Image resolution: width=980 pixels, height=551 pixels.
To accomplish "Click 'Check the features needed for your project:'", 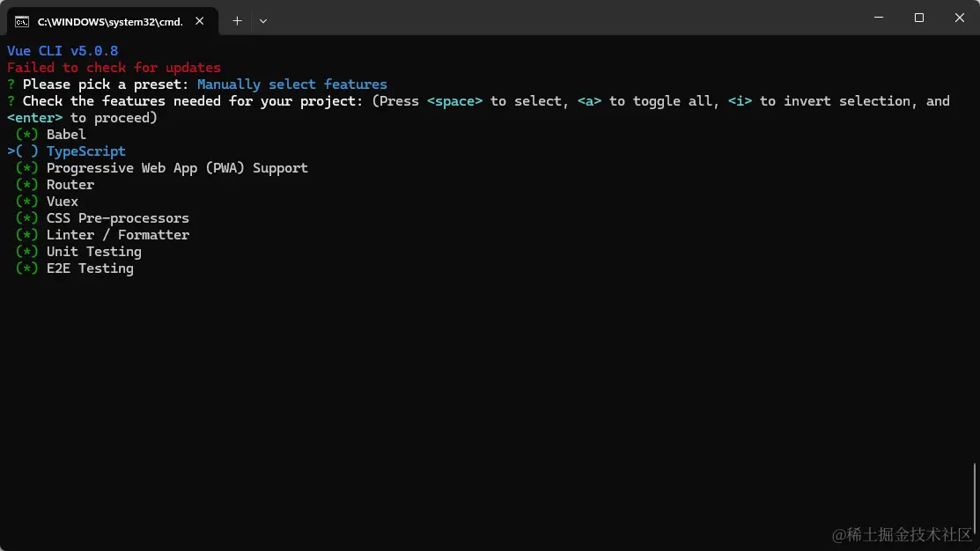I will pyautogui.click(x=193, y=101).
